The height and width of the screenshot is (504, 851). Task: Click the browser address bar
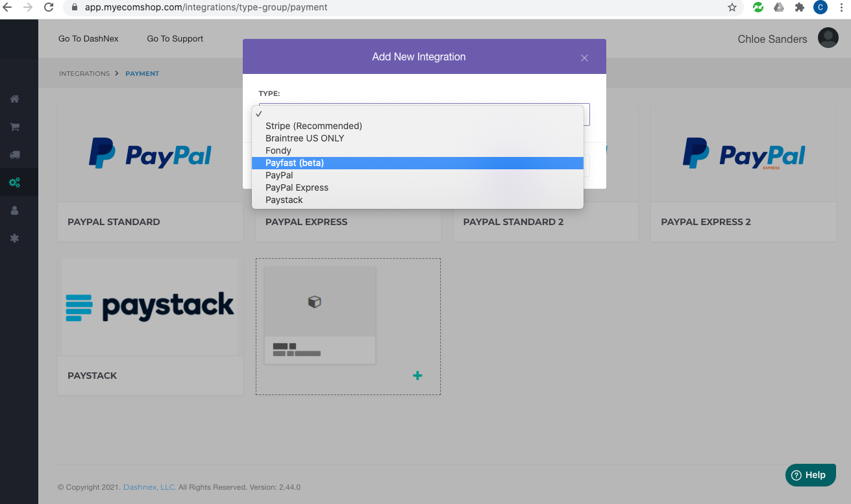[402, 8]
